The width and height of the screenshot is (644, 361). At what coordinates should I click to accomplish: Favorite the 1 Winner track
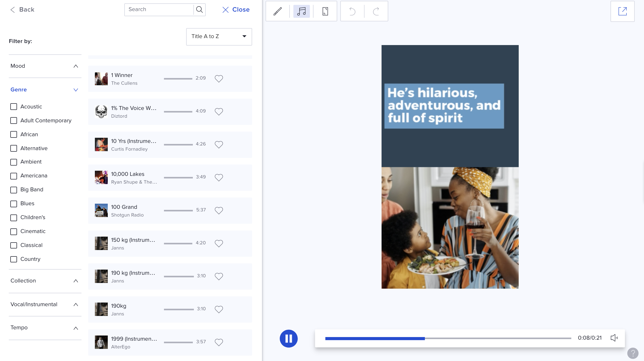[x=219, y=79]
